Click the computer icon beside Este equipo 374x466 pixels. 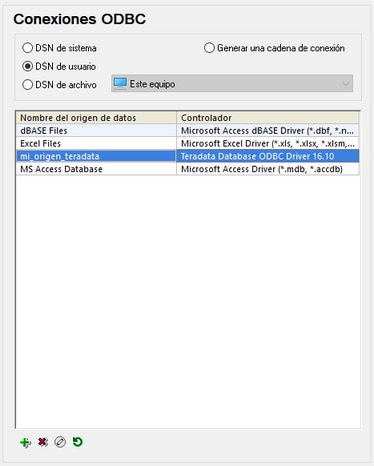(120, 83)
